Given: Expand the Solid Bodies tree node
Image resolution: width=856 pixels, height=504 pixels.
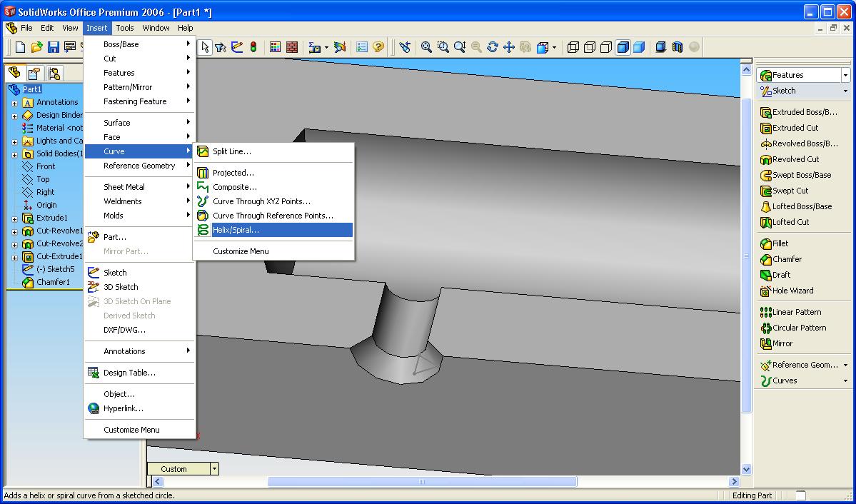Looking at the screenshot, I should point(15,154).
